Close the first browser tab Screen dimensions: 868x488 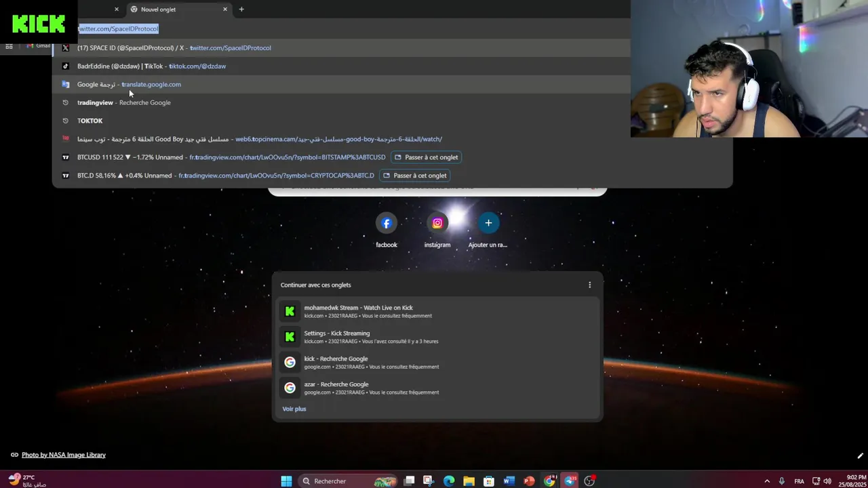click(x=117, y=9)
